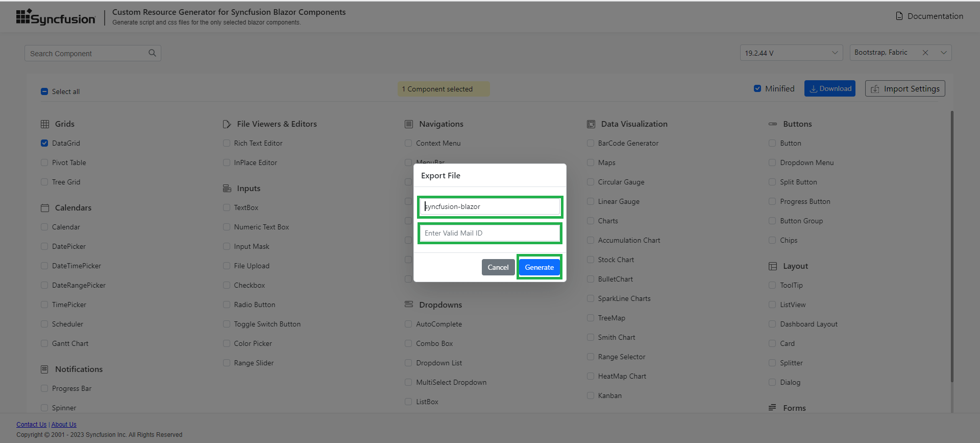This screenshot has width=980, height=443.
Task: Open the Contact Us link
Action: tap(31, 425)
